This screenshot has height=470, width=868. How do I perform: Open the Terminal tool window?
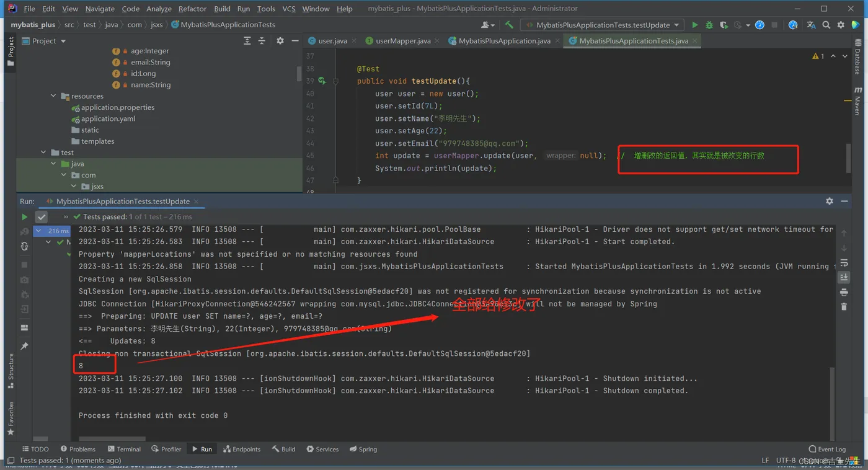pos(124,449)
